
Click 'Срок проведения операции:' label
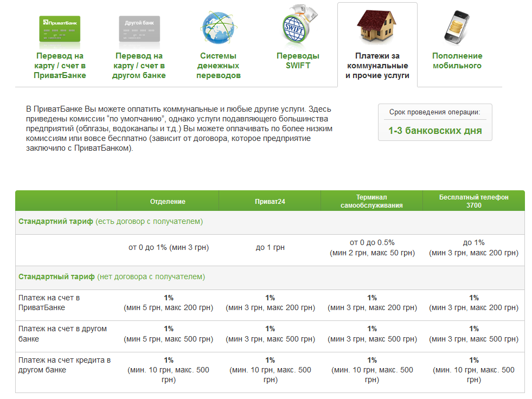click(434, 112)
